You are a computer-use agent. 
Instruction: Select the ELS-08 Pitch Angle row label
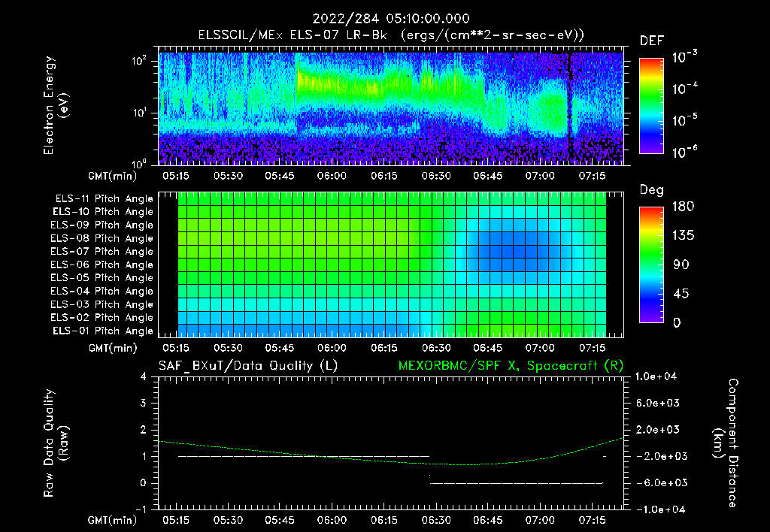[x=102, y=238]
